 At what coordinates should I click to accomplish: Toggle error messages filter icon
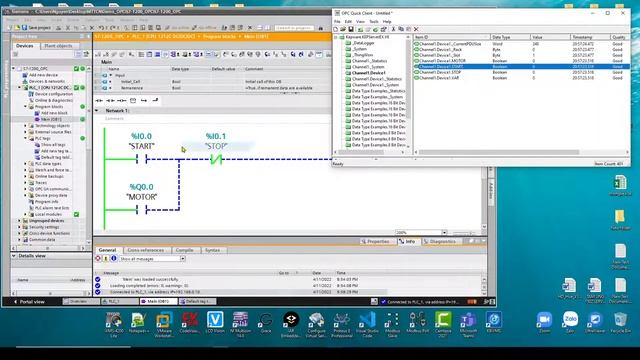pyautogui.click(x=98, y=259)
